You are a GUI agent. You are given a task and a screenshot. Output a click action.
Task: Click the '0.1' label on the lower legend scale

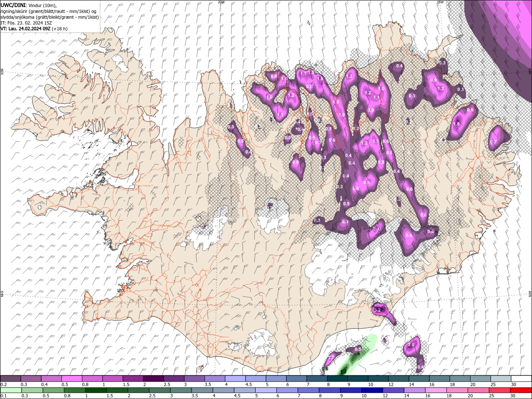(4, 396)
